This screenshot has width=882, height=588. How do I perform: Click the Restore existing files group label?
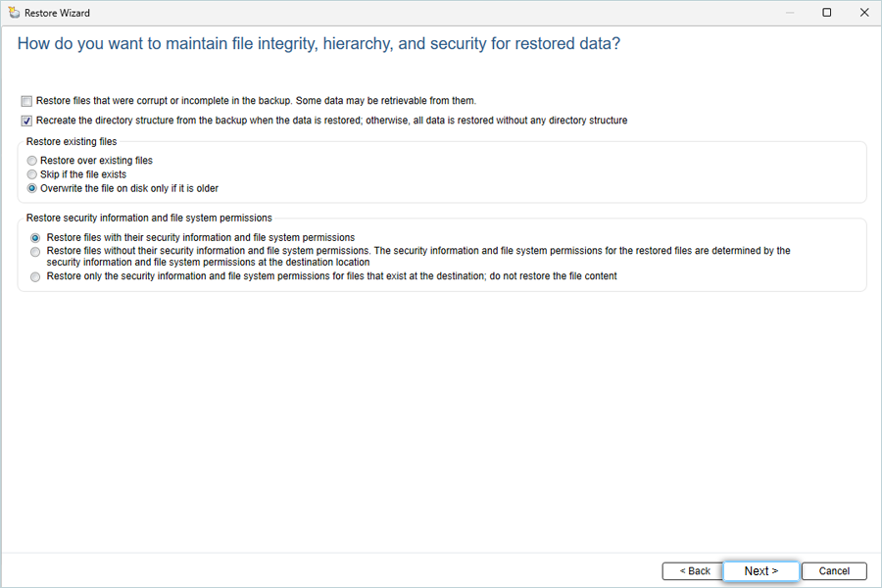click(x=72, y=142)
